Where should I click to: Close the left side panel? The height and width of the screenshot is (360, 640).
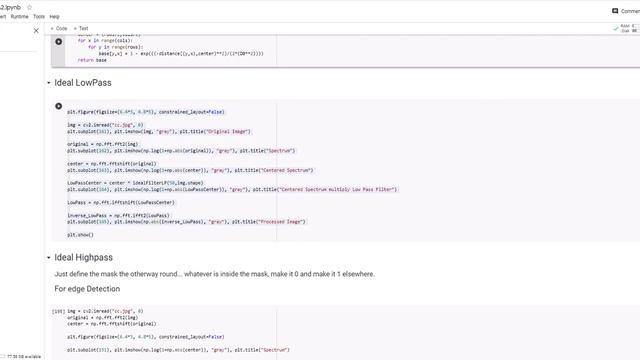36,31
